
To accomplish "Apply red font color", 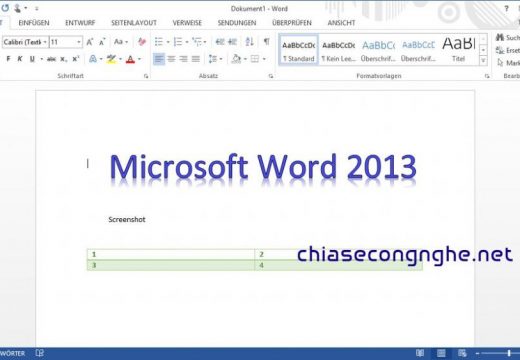I will (x=130, y=59).
